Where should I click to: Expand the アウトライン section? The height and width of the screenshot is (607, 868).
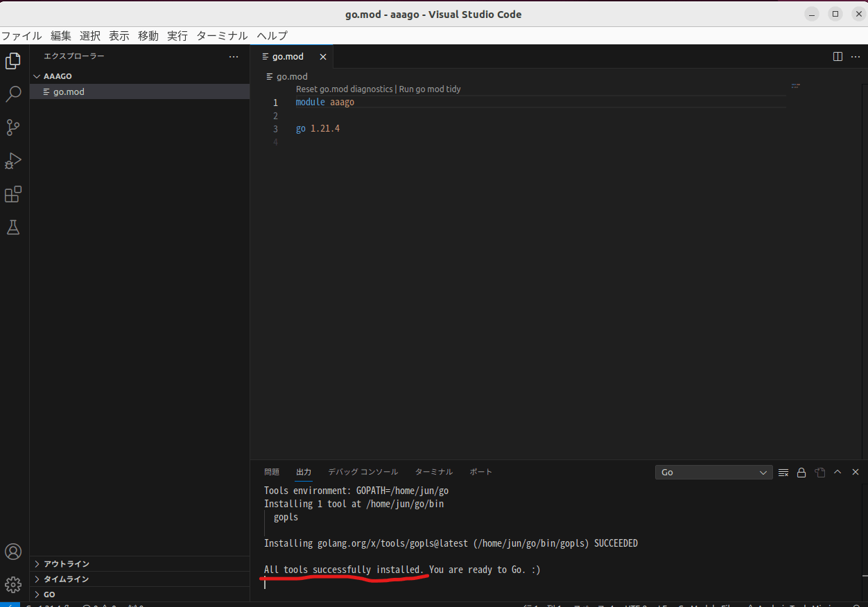click(x=139, y=564)
